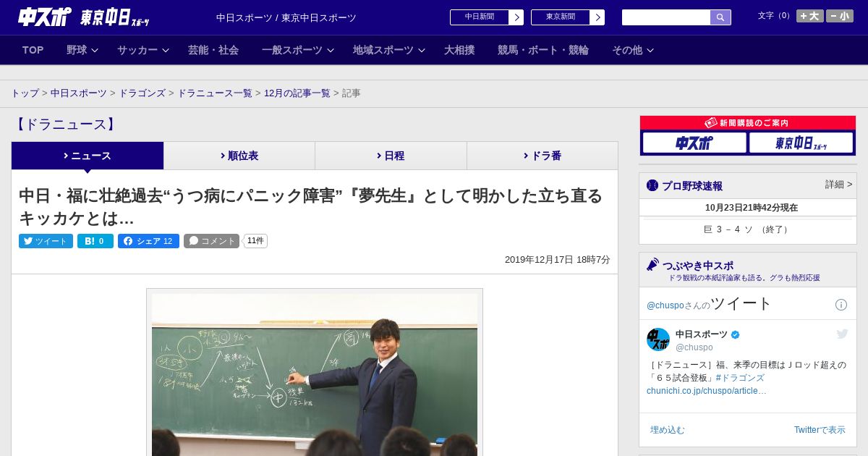868x456 pixels.
Task: Click the article headline text
Action: tap(311, 207)
